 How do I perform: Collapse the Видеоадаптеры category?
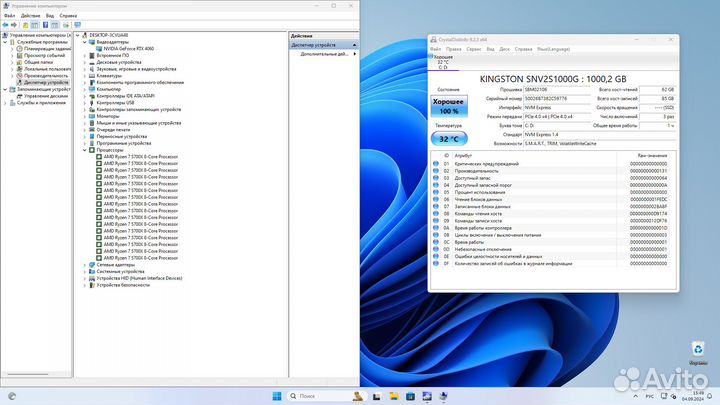pyautogui.click(x=85, y=42)
